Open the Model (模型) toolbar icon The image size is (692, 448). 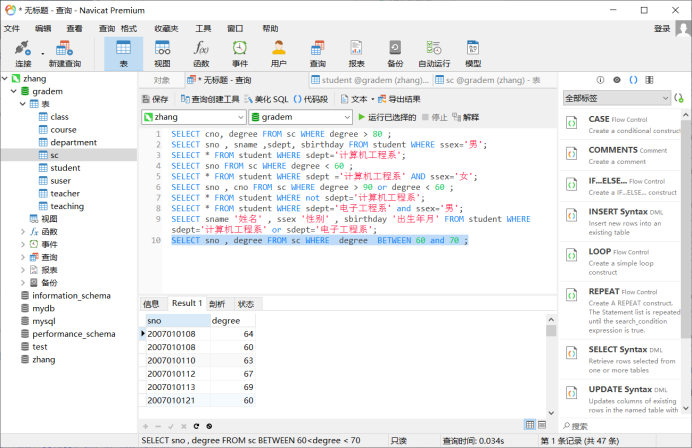(x=473, y=53)
